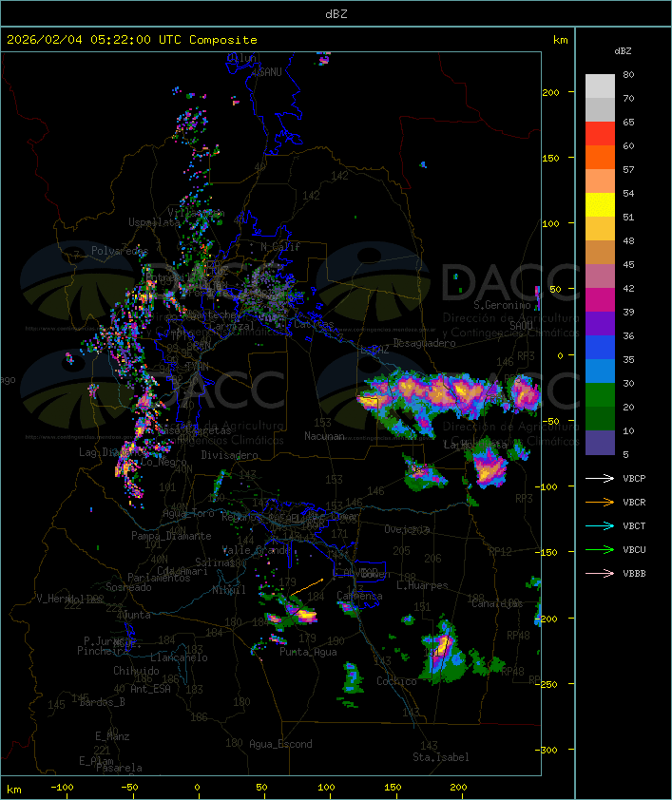Pick the magenta 39-42 dBZ legend swatch
672x800 pixels.
tap(600, 300)
